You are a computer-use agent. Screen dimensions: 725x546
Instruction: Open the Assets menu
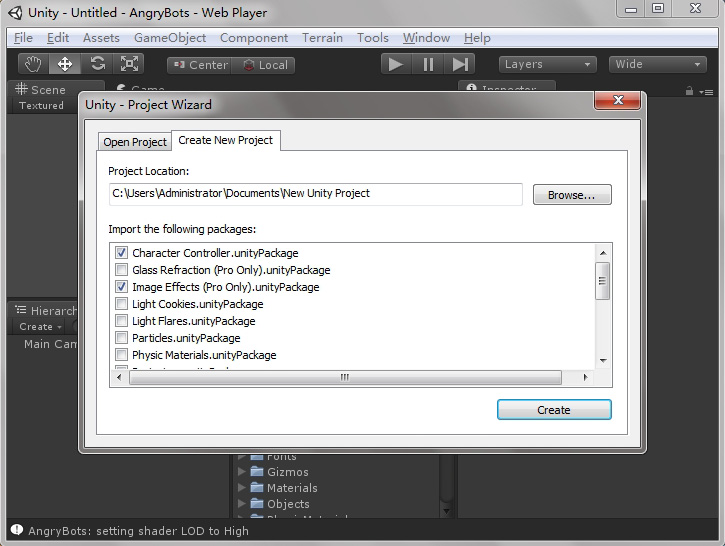click(101, 38)
